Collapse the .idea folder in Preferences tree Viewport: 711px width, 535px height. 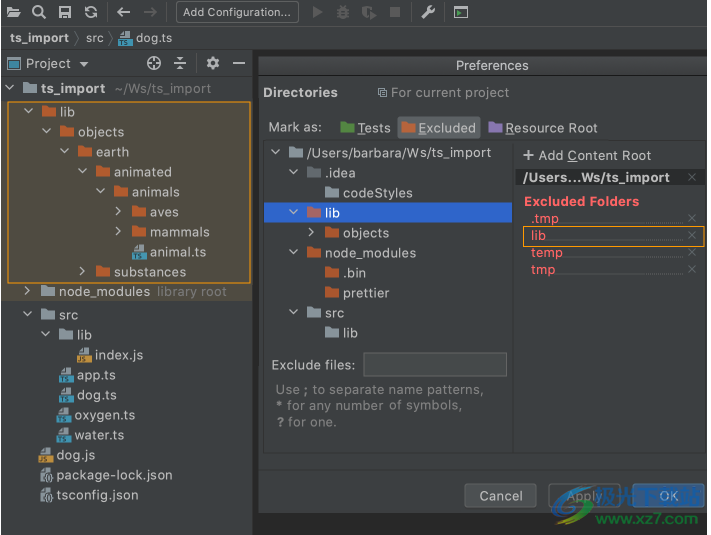pyautogui.click(x=294, y=171)
